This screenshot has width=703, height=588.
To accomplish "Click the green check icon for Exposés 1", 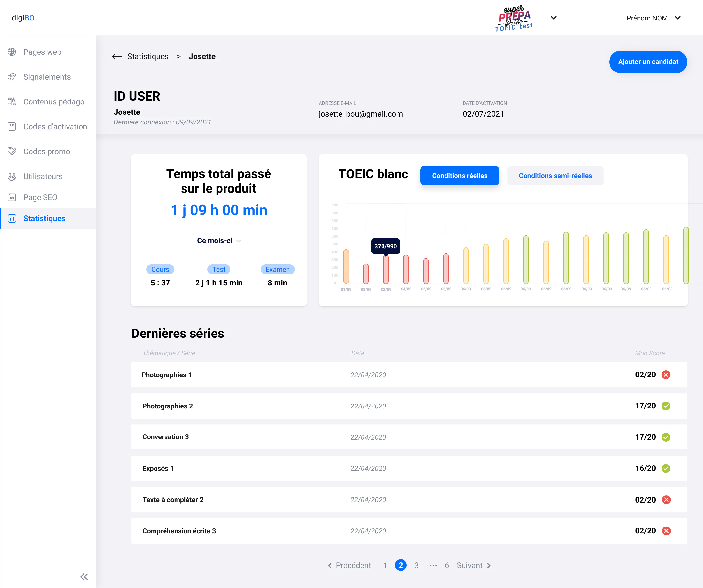I will (665, 468).
